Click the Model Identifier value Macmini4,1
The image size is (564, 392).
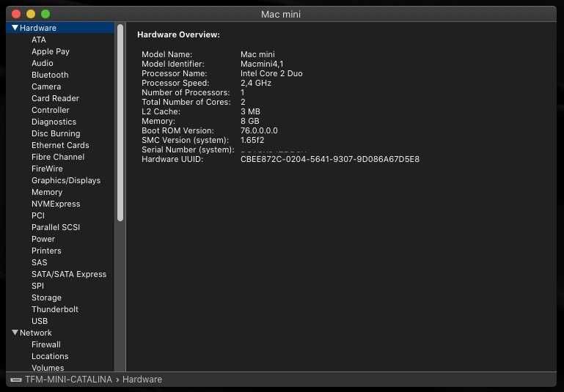[262, 64]
